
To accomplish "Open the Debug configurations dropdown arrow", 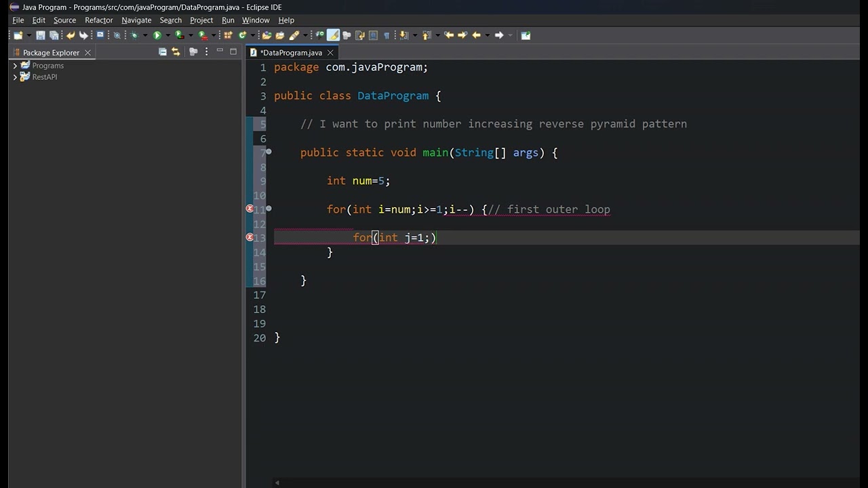I will tap(145, 35).
